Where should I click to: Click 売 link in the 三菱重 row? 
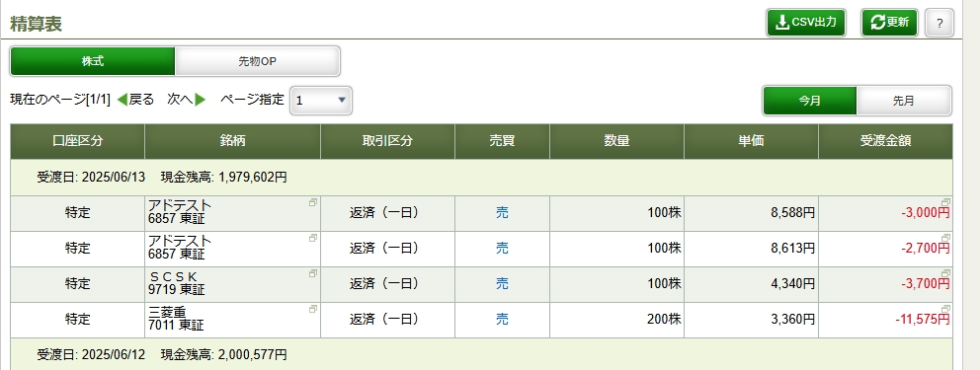coord(502,320)
